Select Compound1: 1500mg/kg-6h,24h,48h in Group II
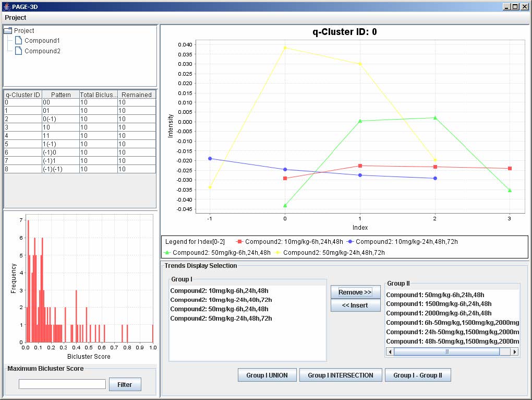 [439, 303]
